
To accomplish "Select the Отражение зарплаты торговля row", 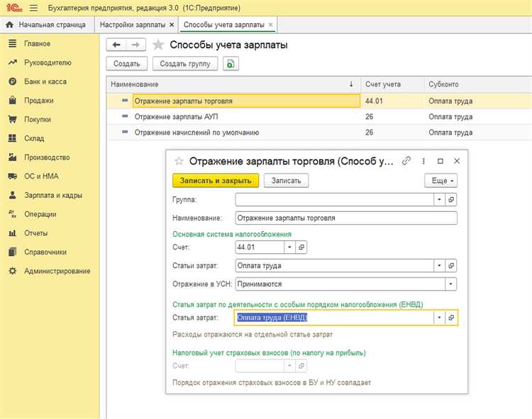I will [319, 101].
